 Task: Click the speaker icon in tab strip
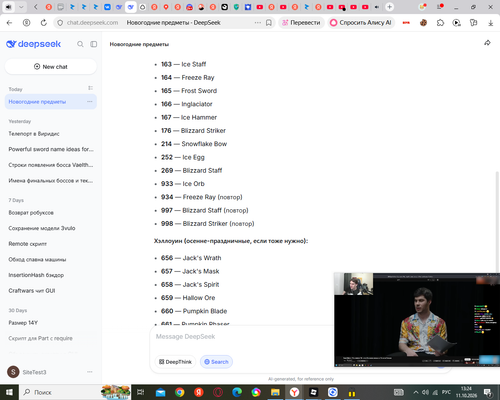point(8,7)
